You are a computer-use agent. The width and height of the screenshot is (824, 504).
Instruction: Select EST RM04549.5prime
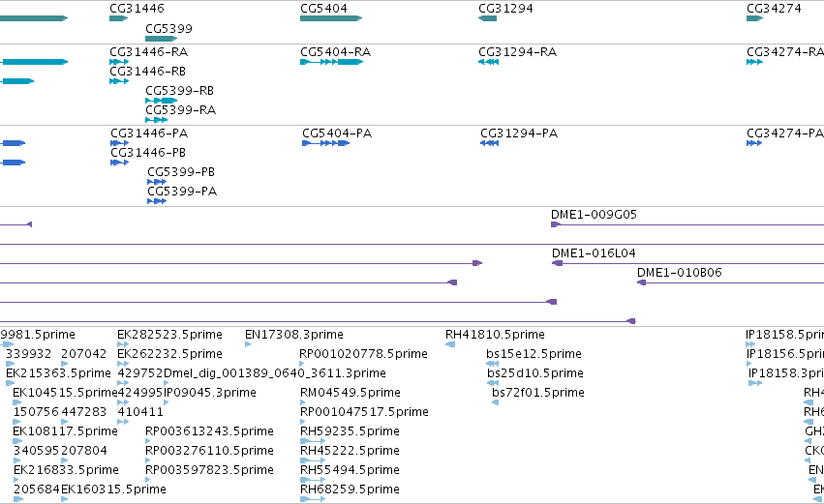(351, 393)
